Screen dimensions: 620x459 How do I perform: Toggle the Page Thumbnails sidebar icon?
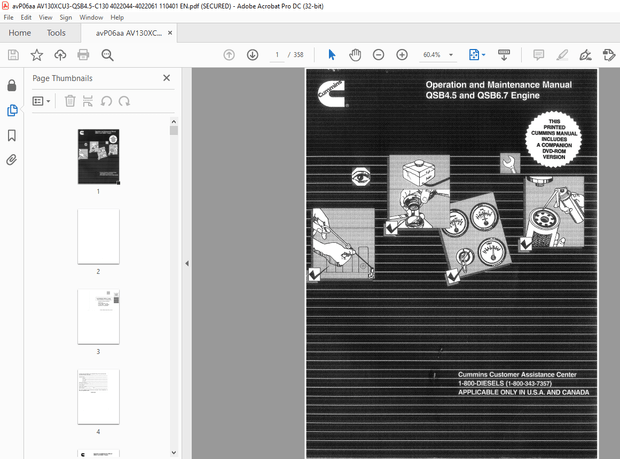pos(12,110)
